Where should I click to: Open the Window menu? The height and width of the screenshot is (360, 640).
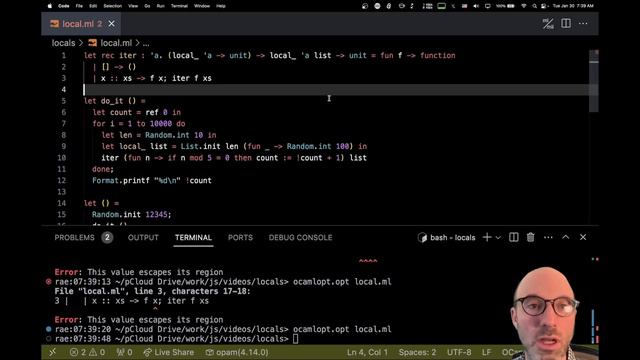click(202, 6)
